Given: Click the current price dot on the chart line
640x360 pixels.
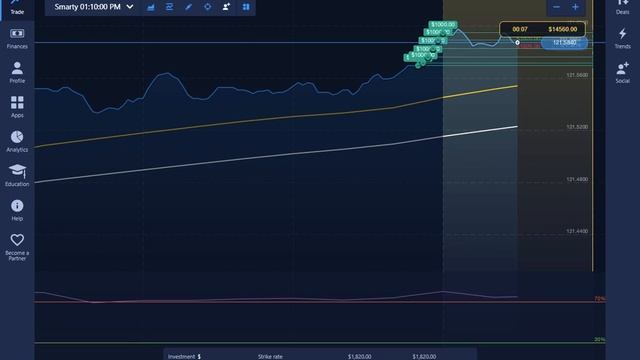Looking at the screenshot, I should (517, 42).
